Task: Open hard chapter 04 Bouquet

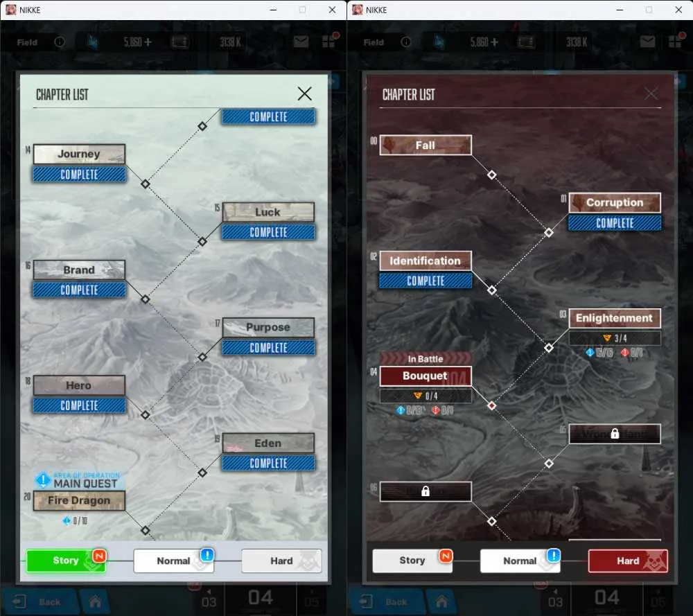Action: [426, 376]
